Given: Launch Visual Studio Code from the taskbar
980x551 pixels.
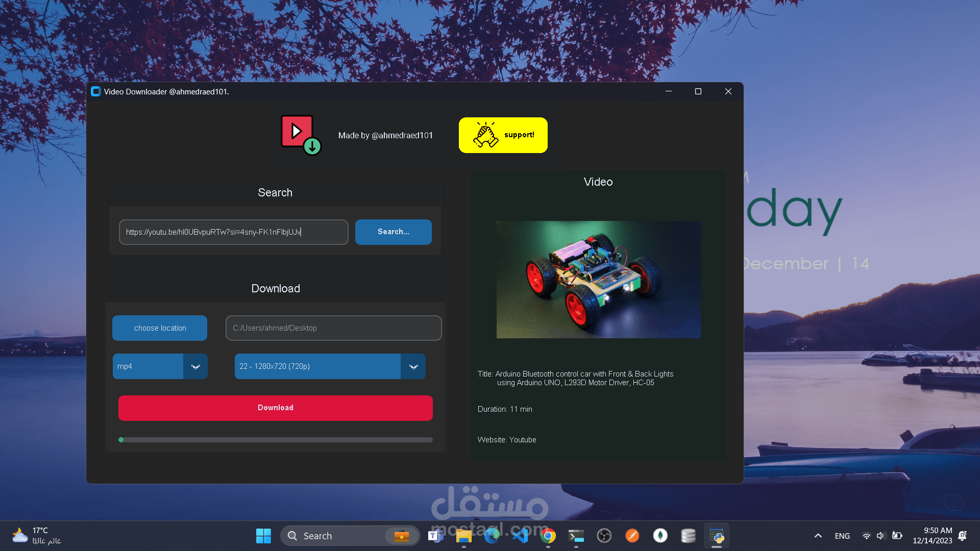Looking at the screenshot, I should pyautogui.click(x=520, y=536).
